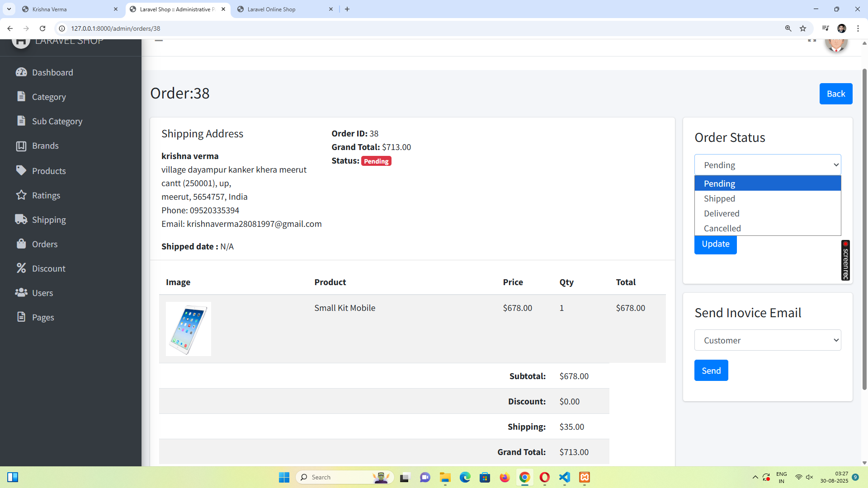Click the Ratings star icon
Viewport: 868px width, 488px height.
coord(21,195)
